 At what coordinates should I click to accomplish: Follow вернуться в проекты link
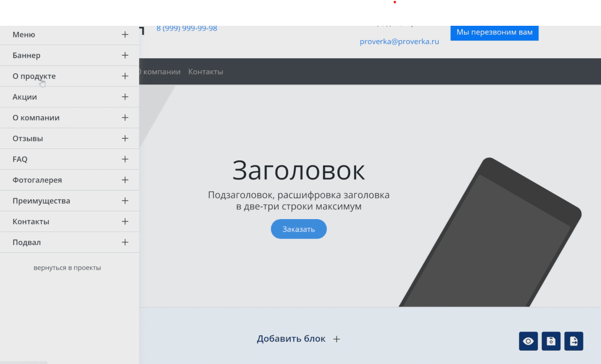pyautogui.click(x=67, y=268)
